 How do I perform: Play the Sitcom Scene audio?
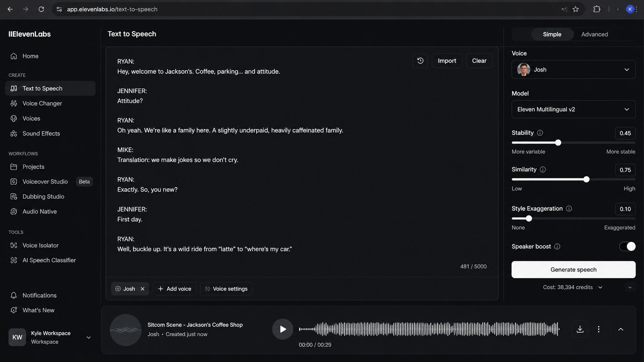[283, 329]
